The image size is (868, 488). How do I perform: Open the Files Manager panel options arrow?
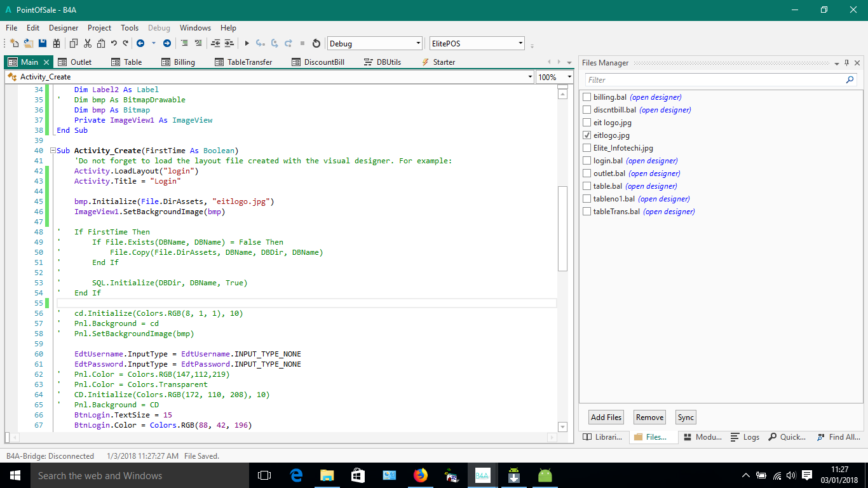(836, 63)
